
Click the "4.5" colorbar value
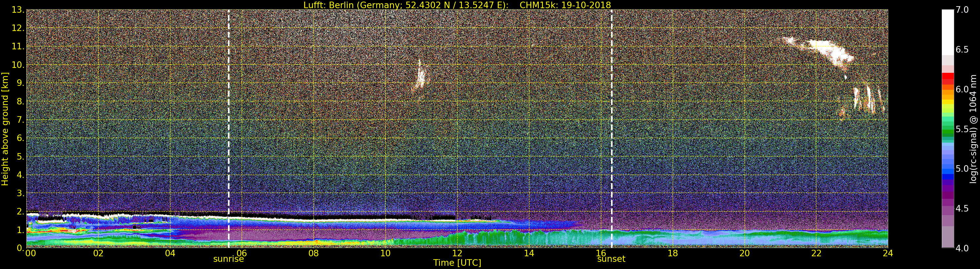(x=962, y=208)
